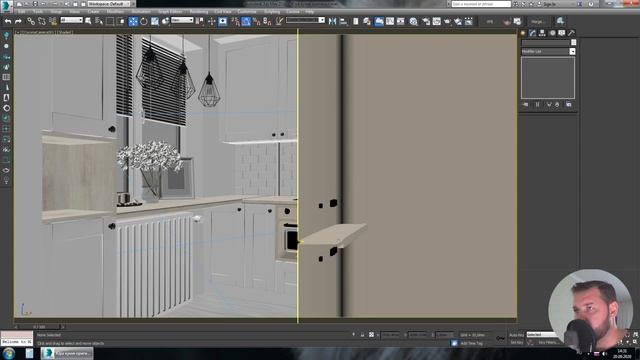640x360 pixels.
Task: Toggle the Layer Explorer
Action: 367,21
